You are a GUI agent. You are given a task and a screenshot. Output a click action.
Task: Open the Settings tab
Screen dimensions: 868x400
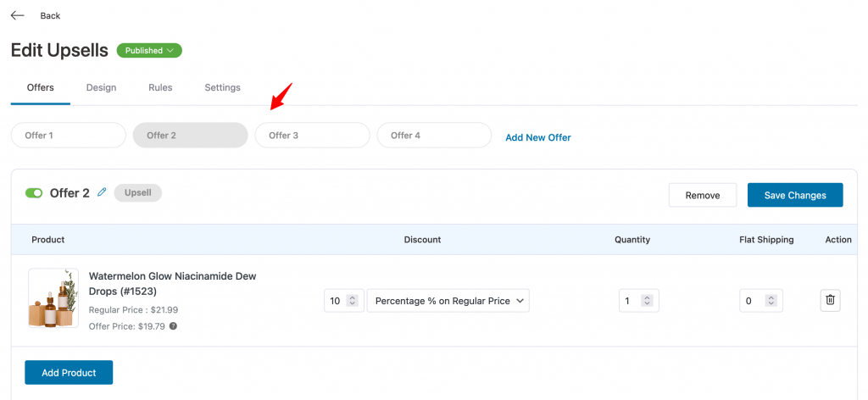223,87
